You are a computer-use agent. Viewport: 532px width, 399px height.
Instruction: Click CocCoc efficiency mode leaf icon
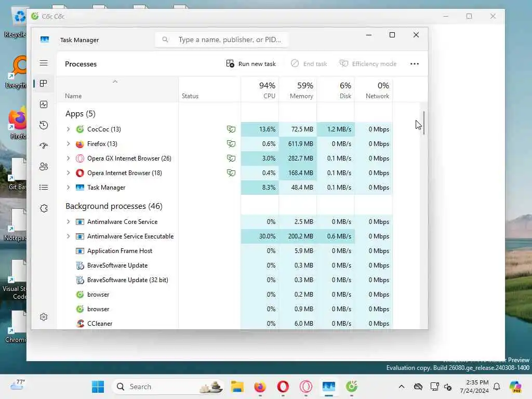point(231,129)
